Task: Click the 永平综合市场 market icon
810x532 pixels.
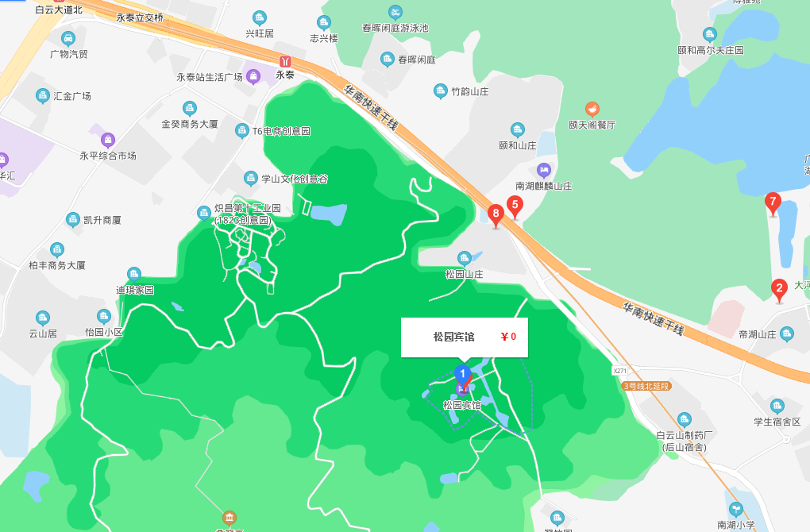Action: tap(107, 140)
